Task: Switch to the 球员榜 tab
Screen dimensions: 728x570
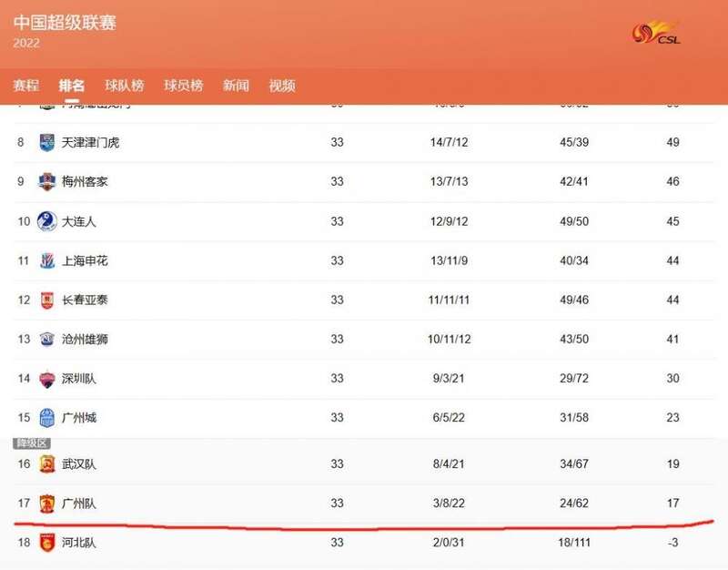Action: click(x=184, y=86)
